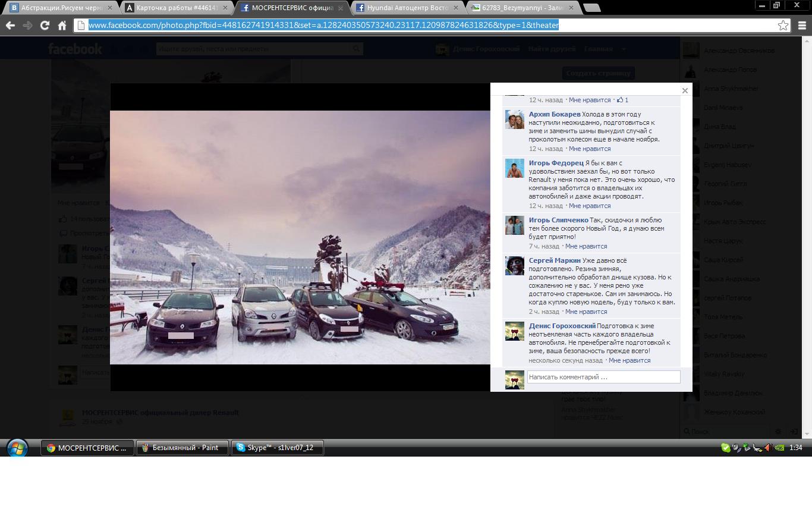This screenshot has width=812, height=522.
Task: Like Сергей Маркин's comment
Action: tap(586, 312)
